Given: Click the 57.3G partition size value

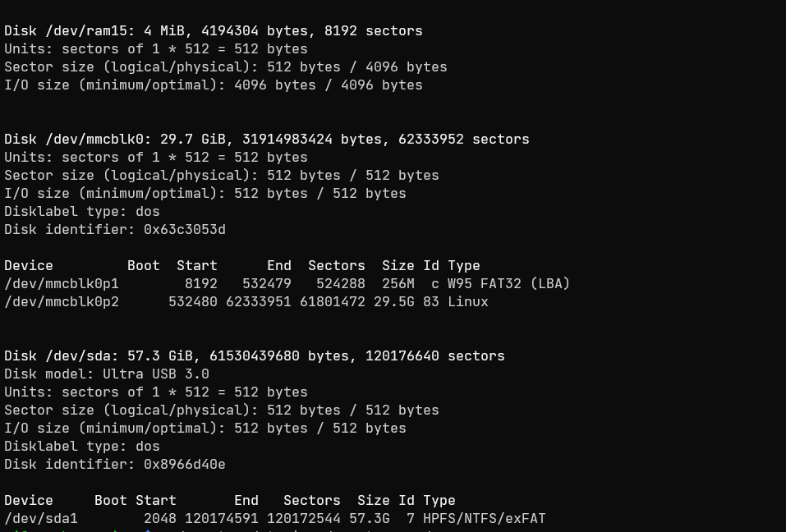Looking at the screenshot, I should point(374,519).
